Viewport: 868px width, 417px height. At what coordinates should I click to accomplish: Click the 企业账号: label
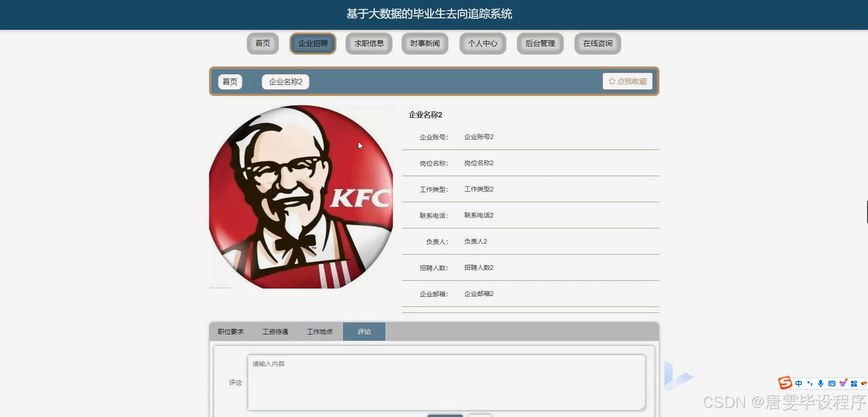pyautogui.click(x=434, y=137)
